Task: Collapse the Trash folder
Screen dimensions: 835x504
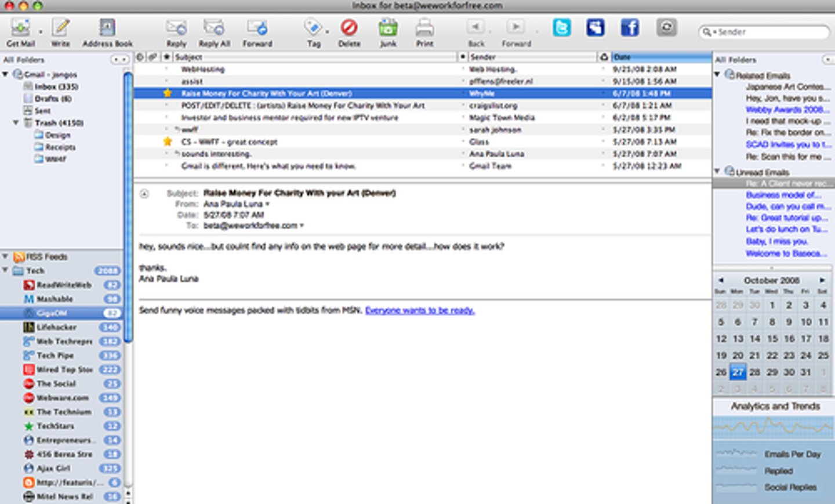Action: tap(16, 122)
